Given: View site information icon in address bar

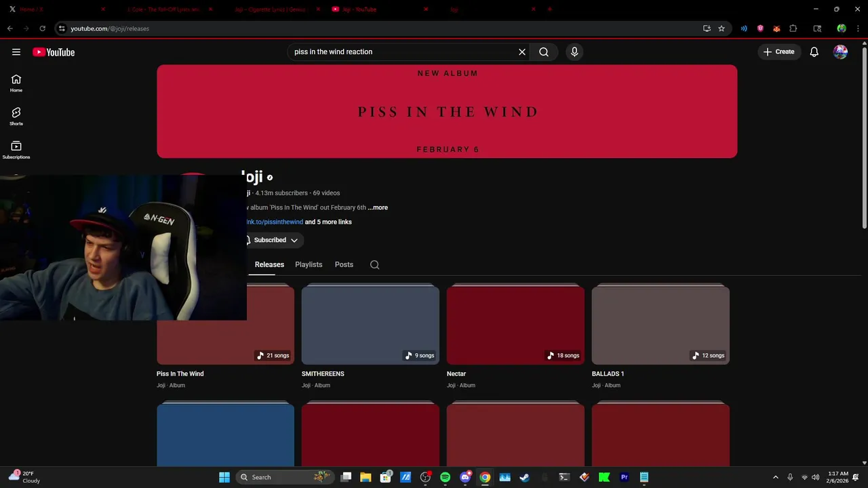Looking at the screenshot, I should pyautogui.click(x=62, y=28).
